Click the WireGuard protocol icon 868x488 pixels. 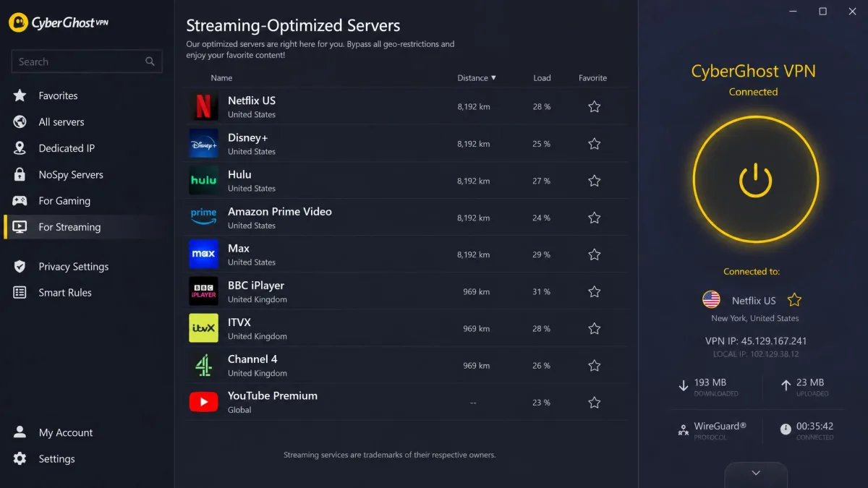click(x=683, y=430)
